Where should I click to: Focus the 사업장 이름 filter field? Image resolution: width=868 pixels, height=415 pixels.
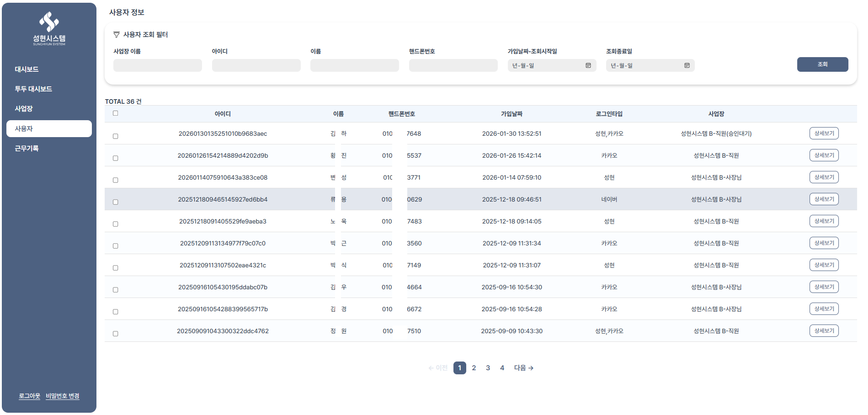pos(158,65)
